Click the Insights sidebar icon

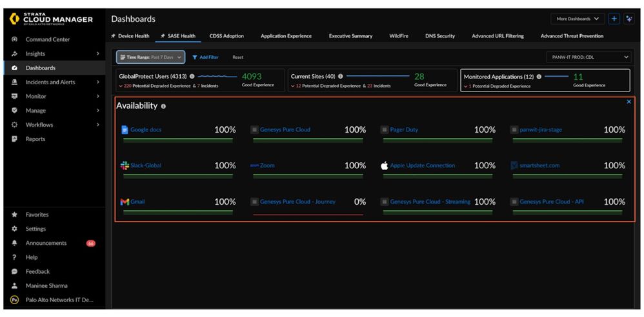(14, 53)
